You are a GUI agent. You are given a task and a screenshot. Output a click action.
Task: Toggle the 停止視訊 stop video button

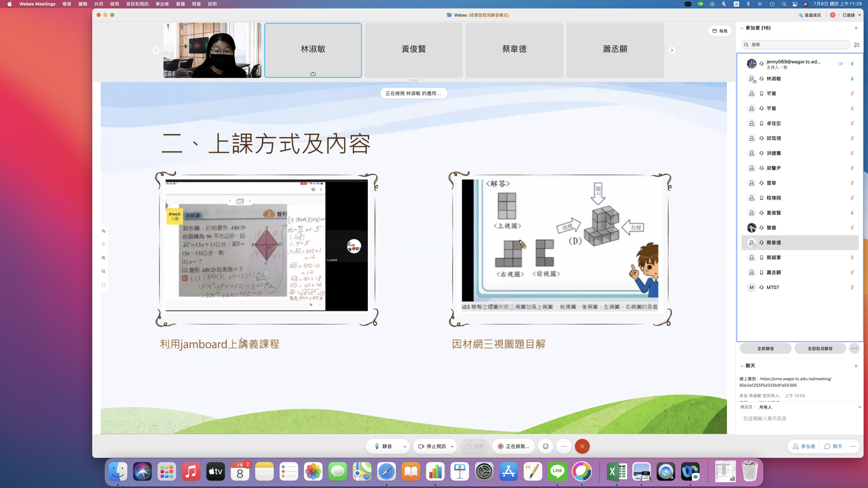coord(432,446)
